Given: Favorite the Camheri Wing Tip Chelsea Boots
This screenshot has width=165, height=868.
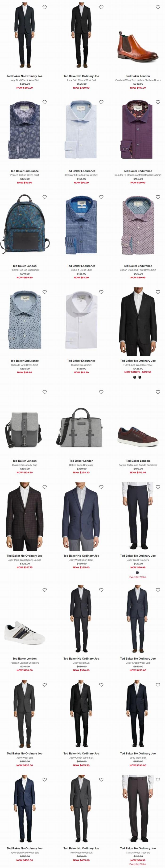Looking at the screenshot, I should pyautogui.click(x=158, y=7).
